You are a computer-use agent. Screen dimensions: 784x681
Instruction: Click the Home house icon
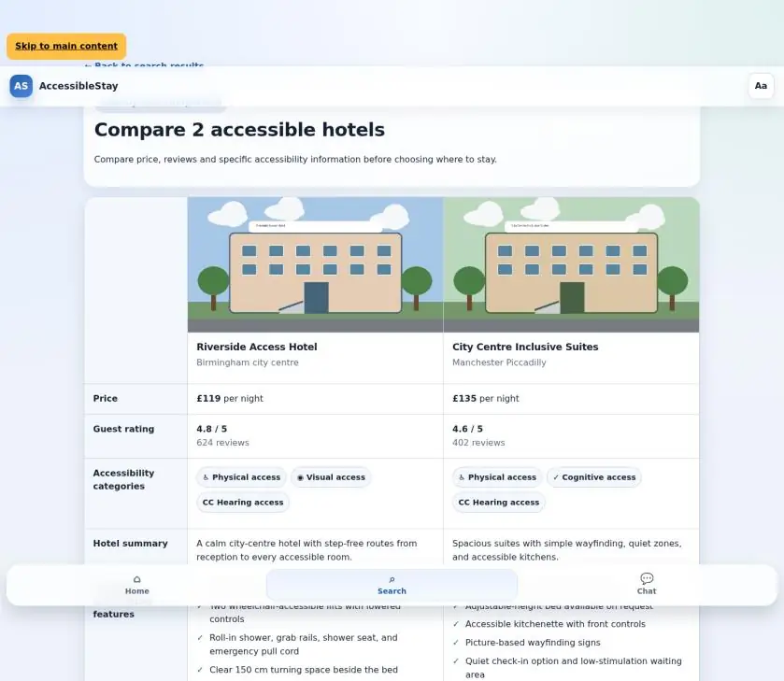pyautogui.click(x=137, y=579)
